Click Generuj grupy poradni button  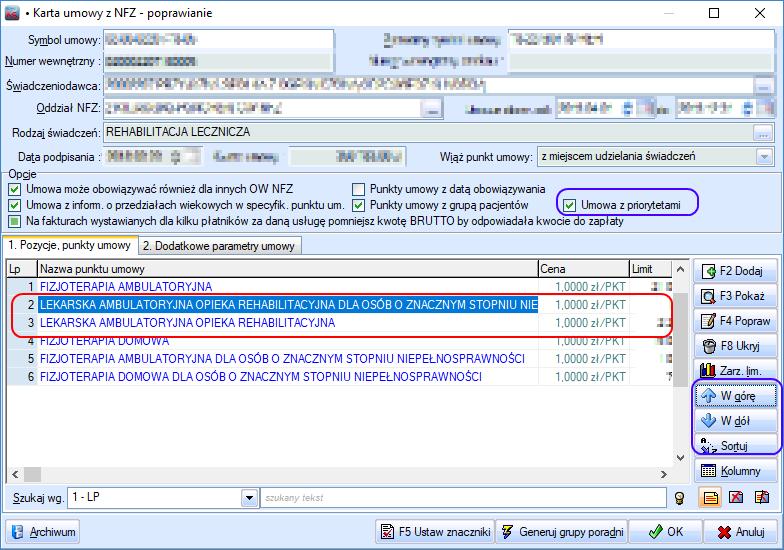[x=562, y=532]
